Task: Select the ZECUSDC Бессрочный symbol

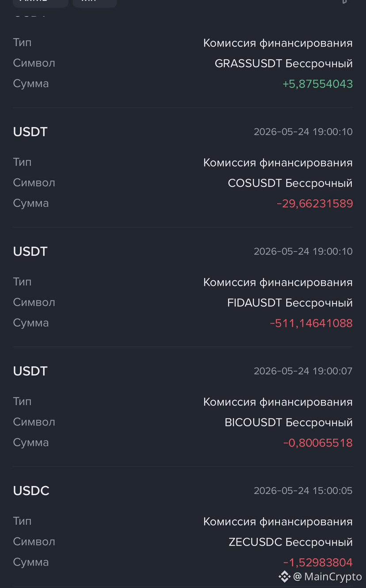Action: pyautogui.click(x=291, y=542)
